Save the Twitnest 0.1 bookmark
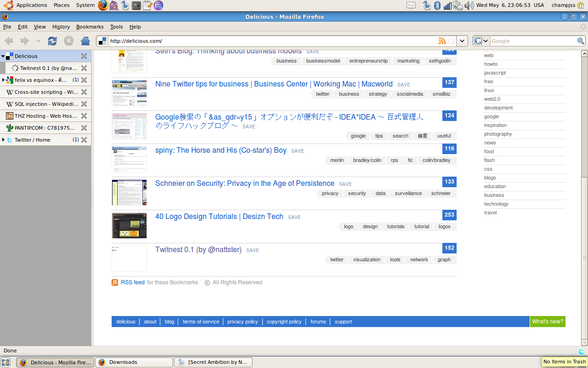 [253, 250]
